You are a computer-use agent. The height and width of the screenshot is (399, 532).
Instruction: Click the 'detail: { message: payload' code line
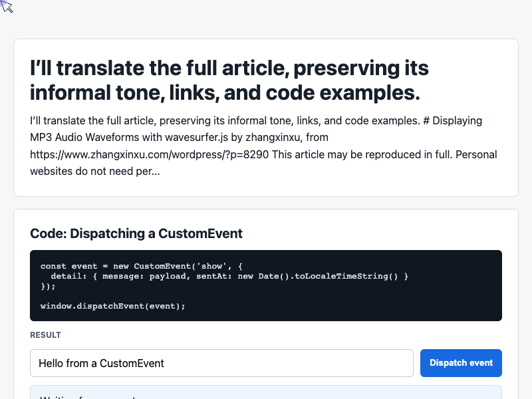click(x=229, y=276)
